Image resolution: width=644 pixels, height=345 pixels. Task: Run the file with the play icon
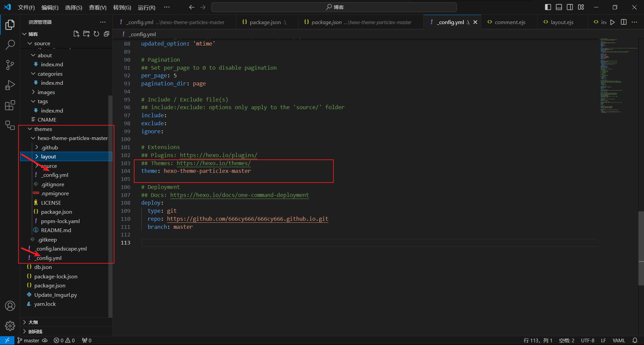pos(612,22)
